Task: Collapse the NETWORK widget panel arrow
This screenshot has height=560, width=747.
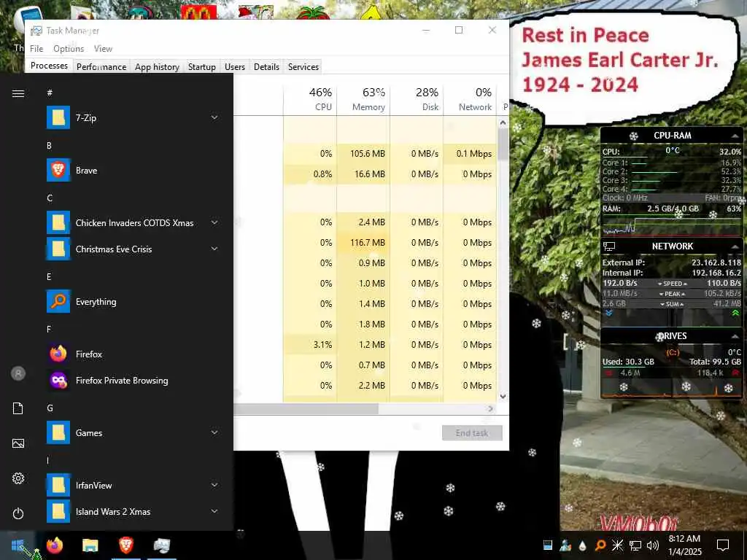Action: [735, 246]
